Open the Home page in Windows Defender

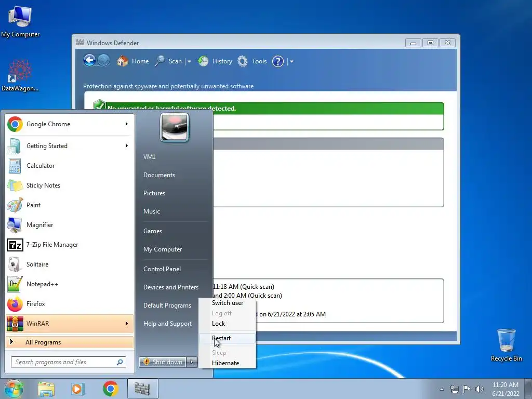[133, 61]
